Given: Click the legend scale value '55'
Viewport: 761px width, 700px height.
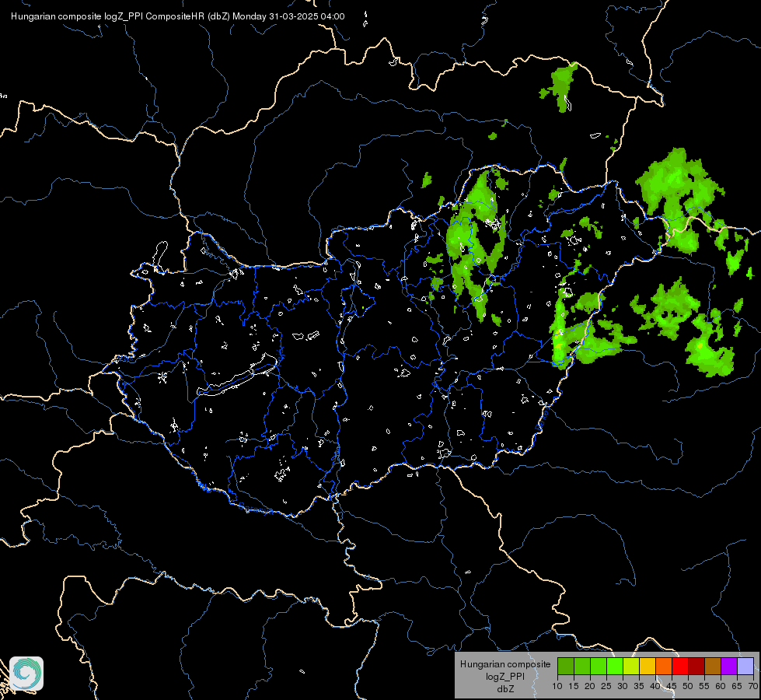Looking at the screenshot, I should (704, 687).
